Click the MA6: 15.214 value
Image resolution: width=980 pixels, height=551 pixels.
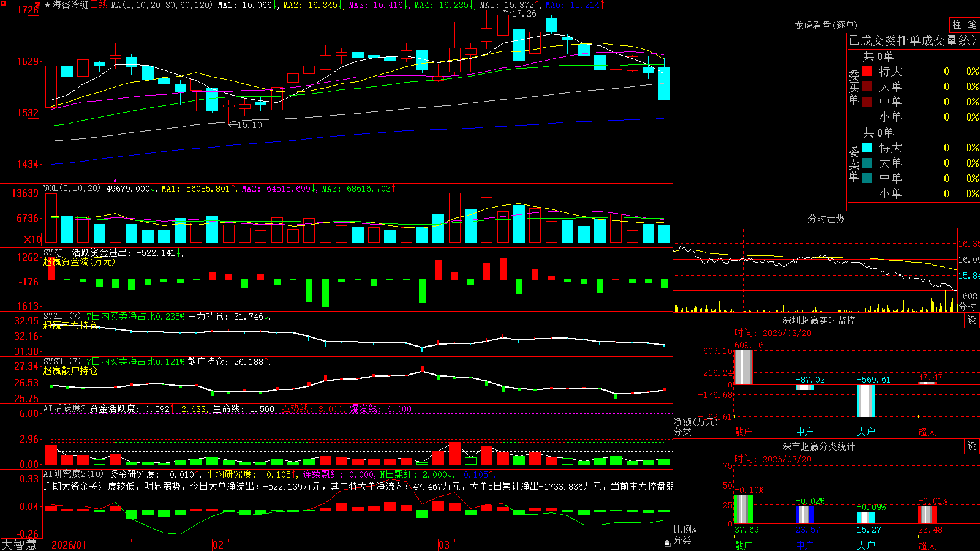(x=572, y=5)
